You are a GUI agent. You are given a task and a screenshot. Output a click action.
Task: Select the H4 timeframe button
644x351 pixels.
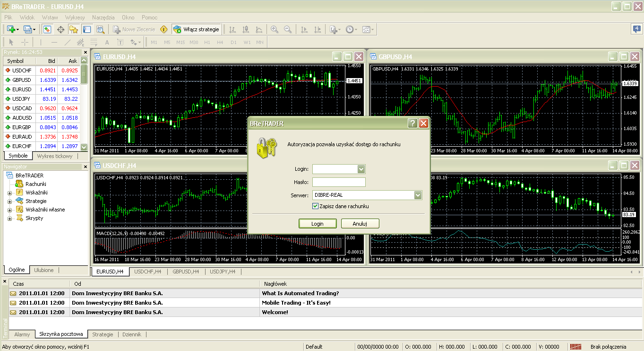[220, 42]
